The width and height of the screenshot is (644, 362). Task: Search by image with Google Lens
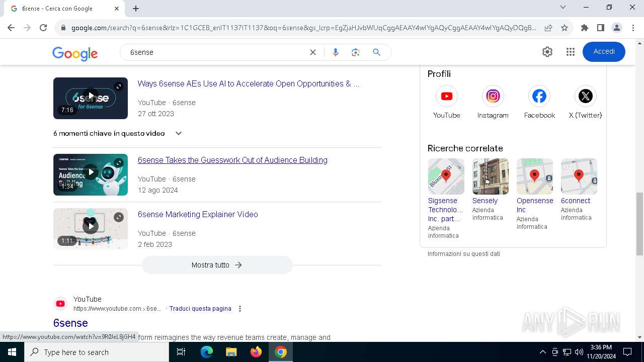click(x=356, y=52)
